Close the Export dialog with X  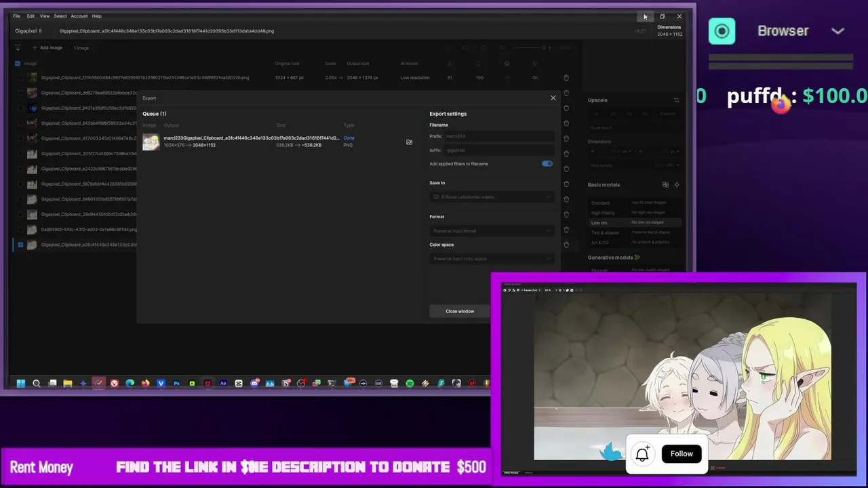[553, 98]
